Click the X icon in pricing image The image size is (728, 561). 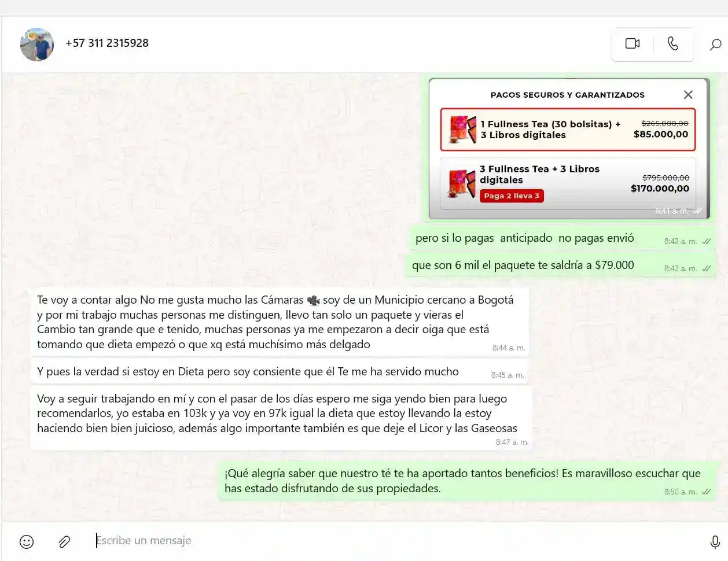point(687,95)
